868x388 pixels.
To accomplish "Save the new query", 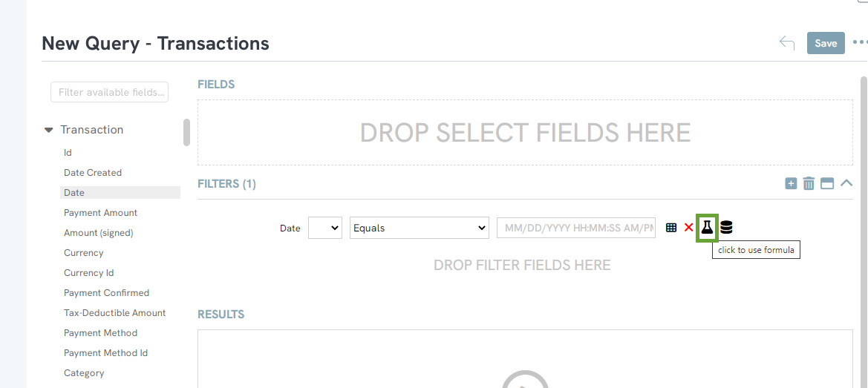I will pos(826,43).
